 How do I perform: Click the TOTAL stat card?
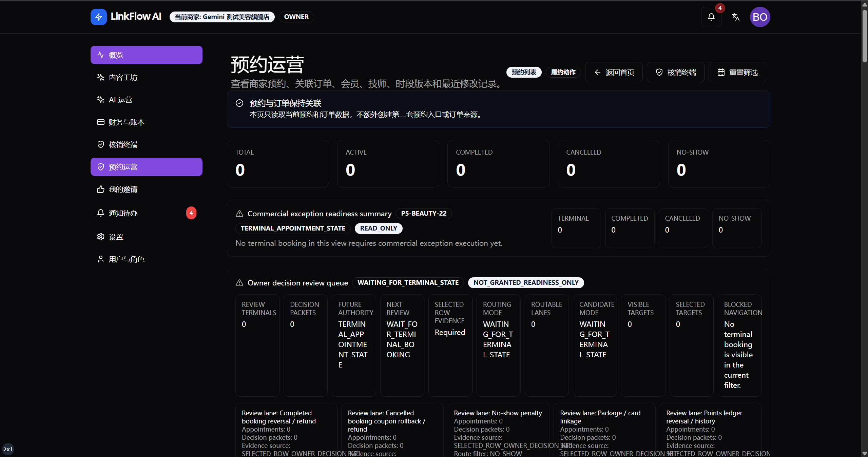click(278, 164)
